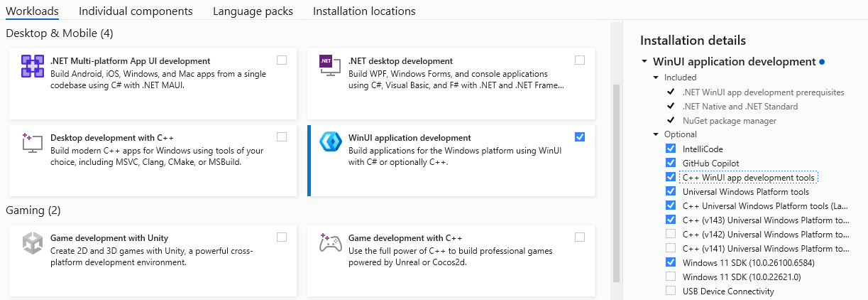Collapse the Included components section
This screenshot has height=300, width=868.
click(x=656, y=77)
